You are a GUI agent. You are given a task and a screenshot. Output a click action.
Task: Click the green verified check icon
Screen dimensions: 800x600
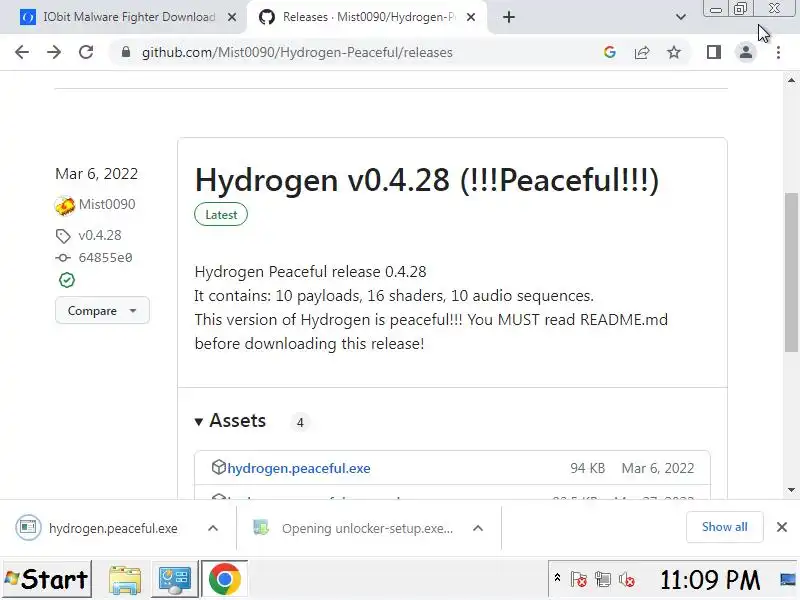click(66, 280)
